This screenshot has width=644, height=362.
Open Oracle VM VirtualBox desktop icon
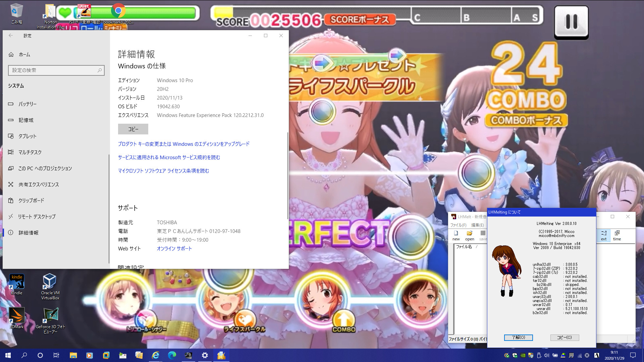pos(50,286)
